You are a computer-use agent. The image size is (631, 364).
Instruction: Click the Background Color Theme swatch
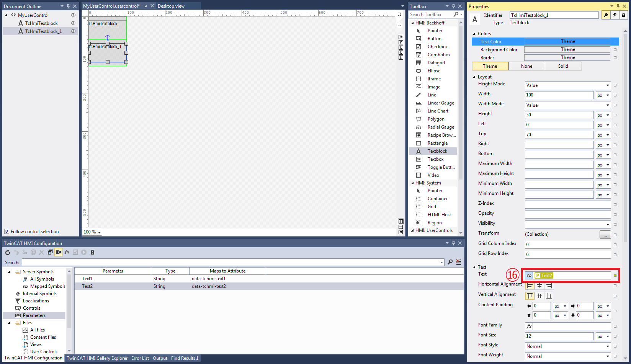[x=567, y=49]
